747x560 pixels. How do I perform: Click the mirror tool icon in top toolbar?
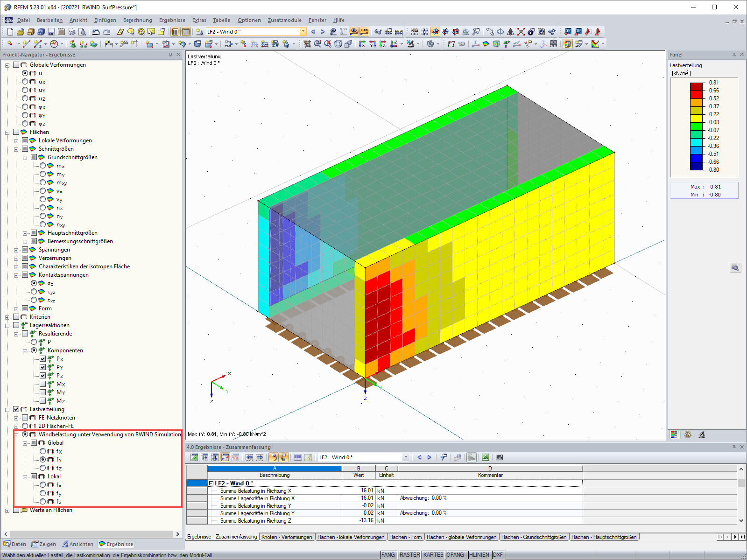[511, 32]
